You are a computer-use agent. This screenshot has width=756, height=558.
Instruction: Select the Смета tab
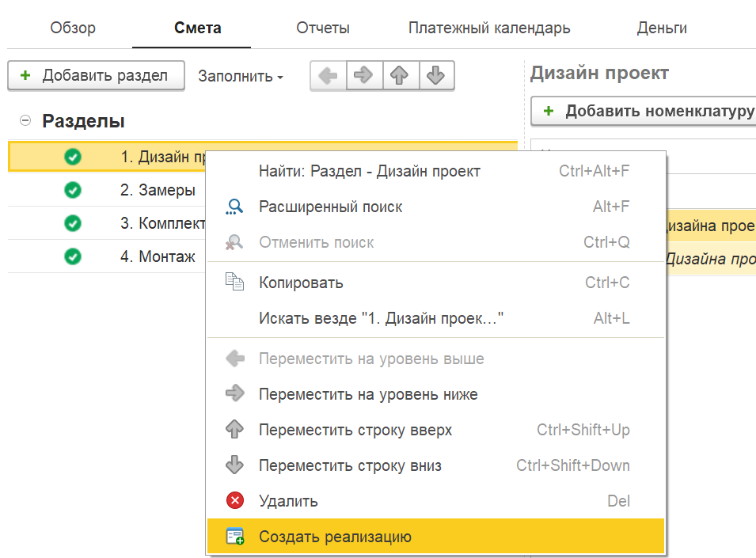tap(198, 28)
